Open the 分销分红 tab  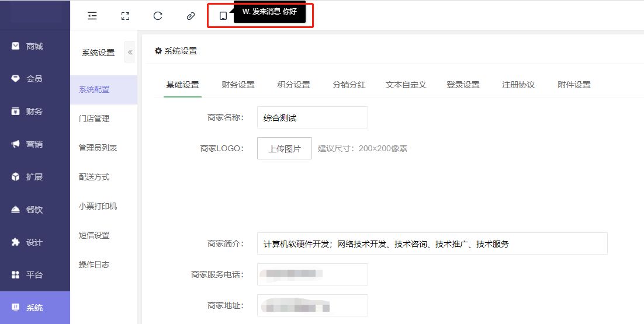pyautogui.click(x=349, y=85)
